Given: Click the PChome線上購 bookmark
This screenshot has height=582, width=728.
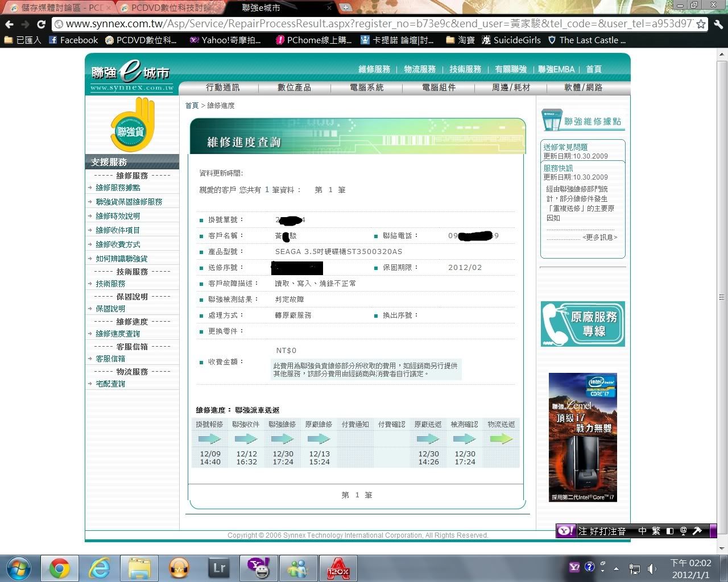Looking at the screenshot, I should pos(313,40).
